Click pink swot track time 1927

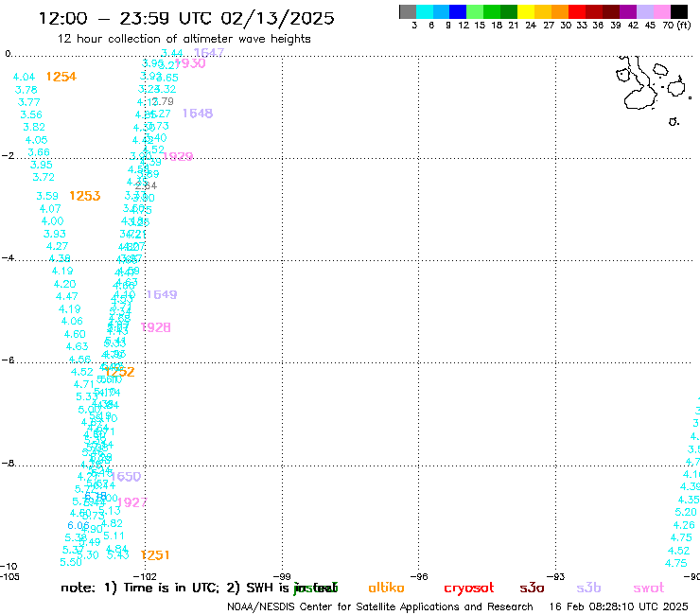(132, 502)
